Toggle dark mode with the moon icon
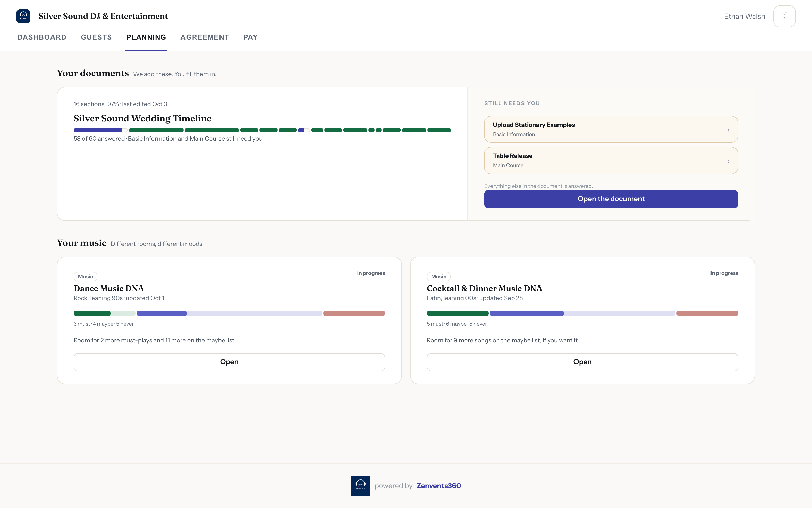812x508 pixels. [x=784, y=16]
